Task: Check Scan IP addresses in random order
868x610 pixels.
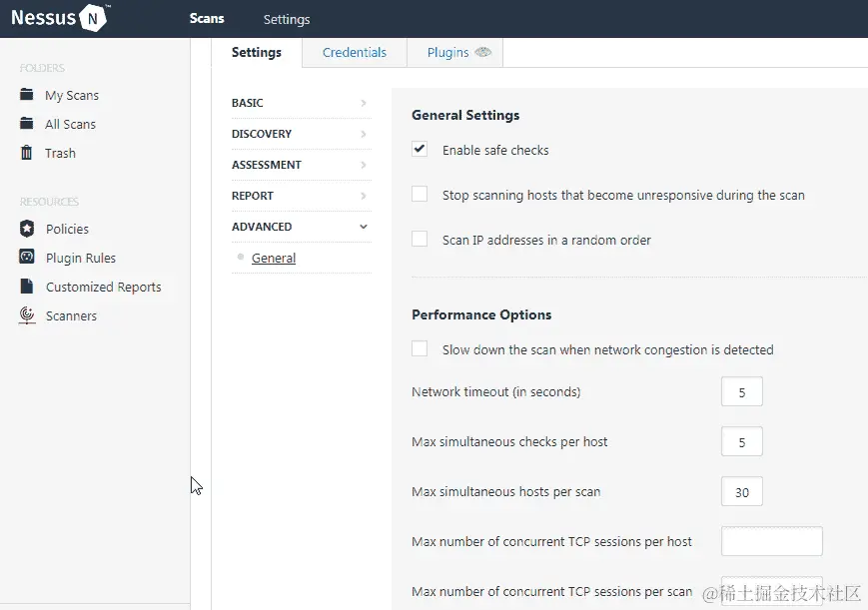Action: coord(420,240)
